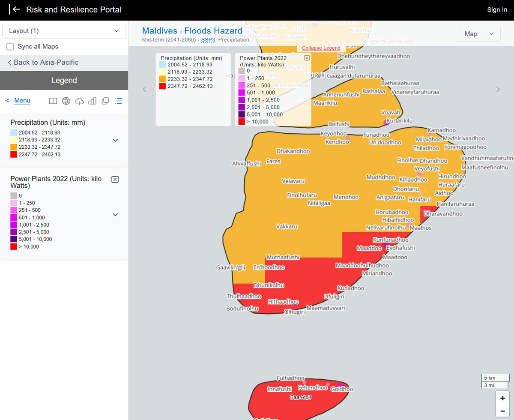Click the SSP3 scenario link

click(208, 40)
